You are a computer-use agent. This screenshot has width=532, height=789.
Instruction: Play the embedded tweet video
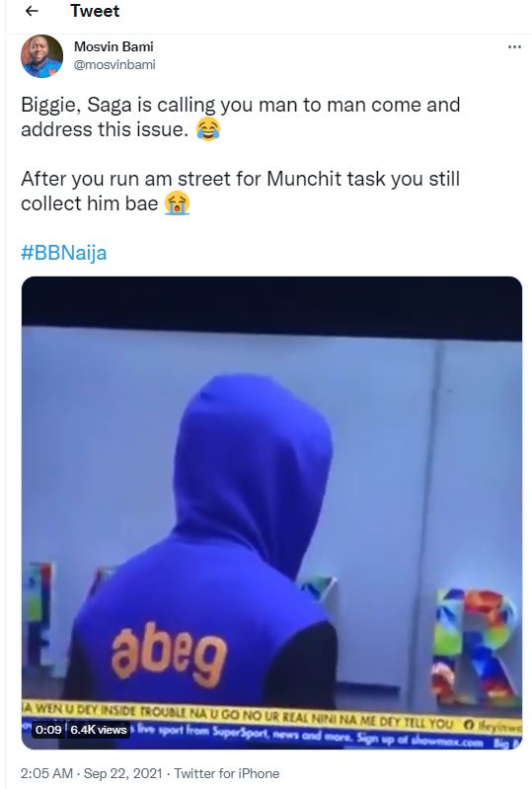click(271, 513)
